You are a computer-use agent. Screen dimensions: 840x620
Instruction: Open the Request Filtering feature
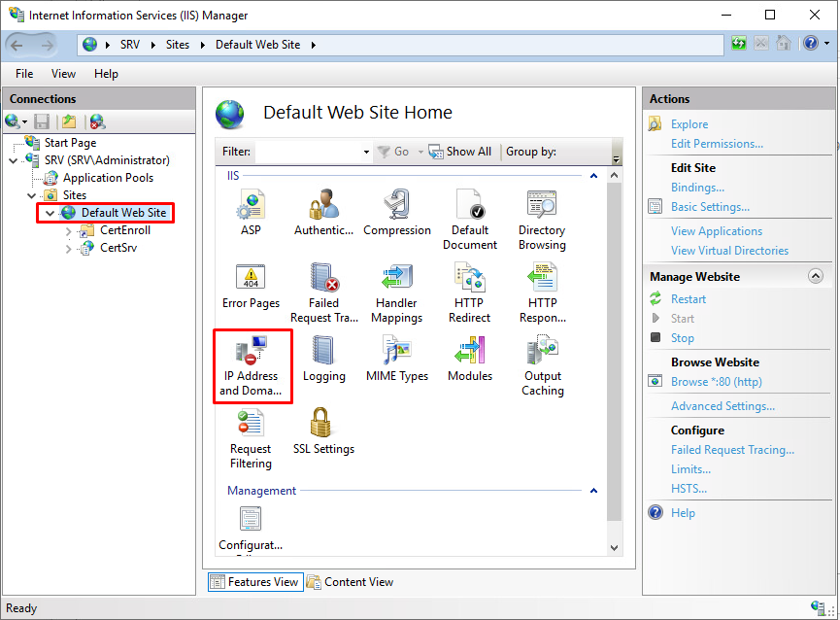tap(251, 439)
